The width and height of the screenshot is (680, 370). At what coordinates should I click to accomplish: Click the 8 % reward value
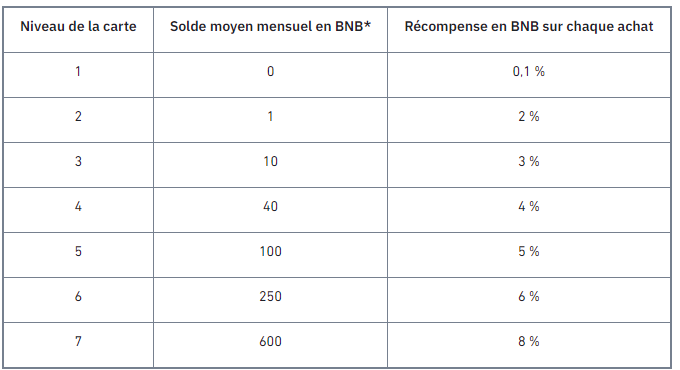[529, 342]
